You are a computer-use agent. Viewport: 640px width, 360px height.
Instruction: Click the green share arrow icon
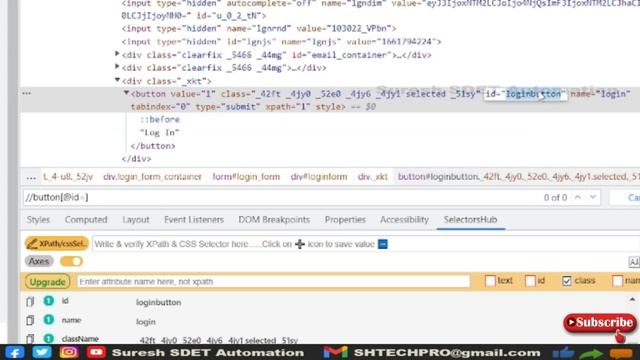[x=591, y=353]
